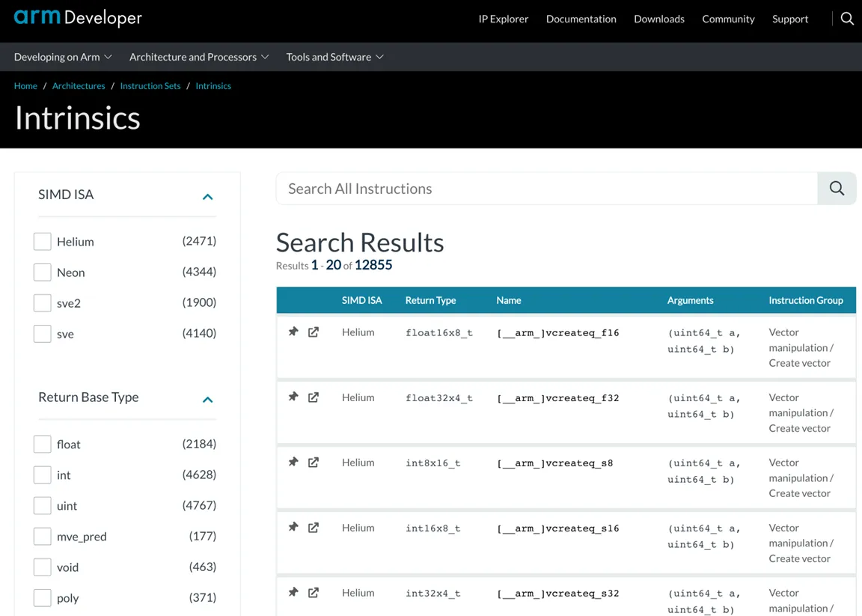Tick the float return base type checkbox

[43, 445]
